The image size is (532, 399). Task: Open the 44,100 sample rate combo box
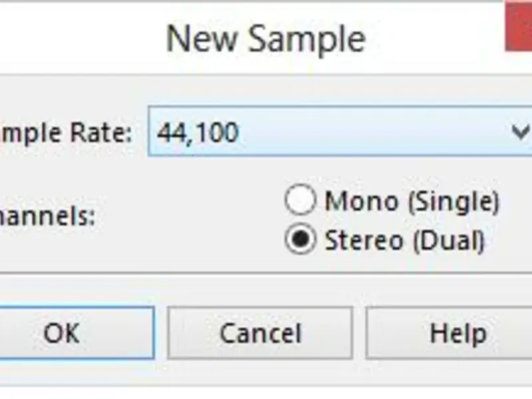pos(339,133)
